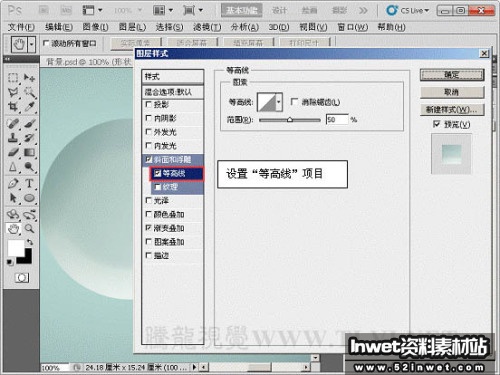Click the 确定 OK button
This screenshot has width=500, height=375.
(x=452, y=75)
